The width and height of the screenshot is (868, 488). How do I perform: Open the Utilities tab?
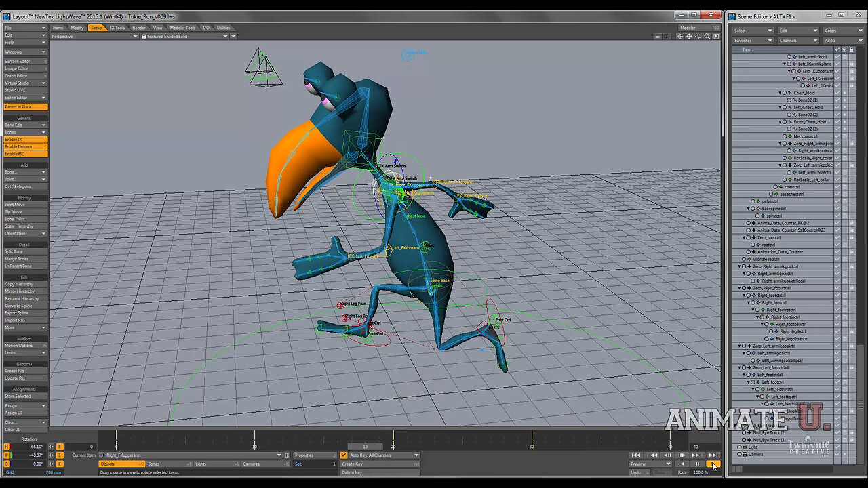coord(223,28)
